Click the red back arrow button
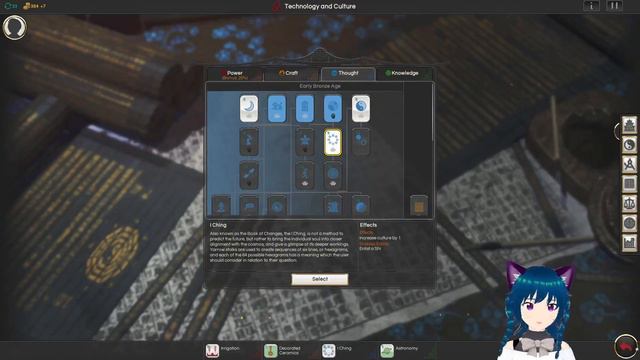This screenshot has width=640, height=360. pos(626,347)
